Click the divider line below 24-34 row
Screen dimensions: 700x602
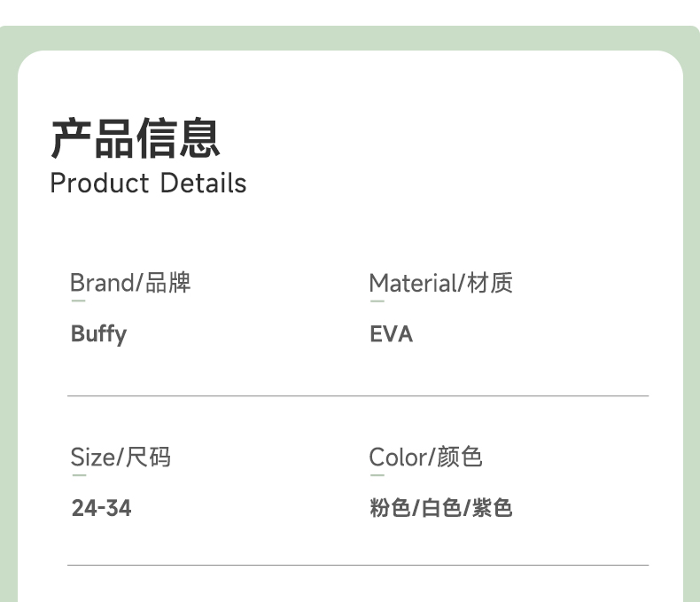pos(358,565)
